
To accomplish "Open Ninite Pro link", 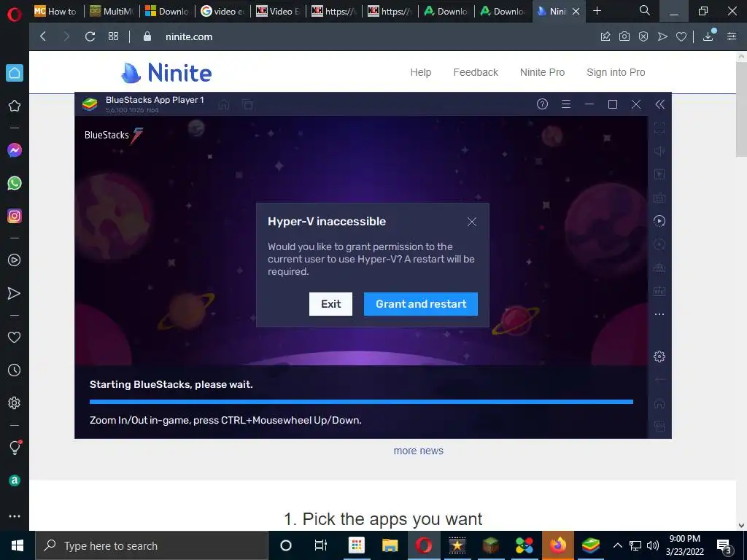I will [x=542, y=72].
